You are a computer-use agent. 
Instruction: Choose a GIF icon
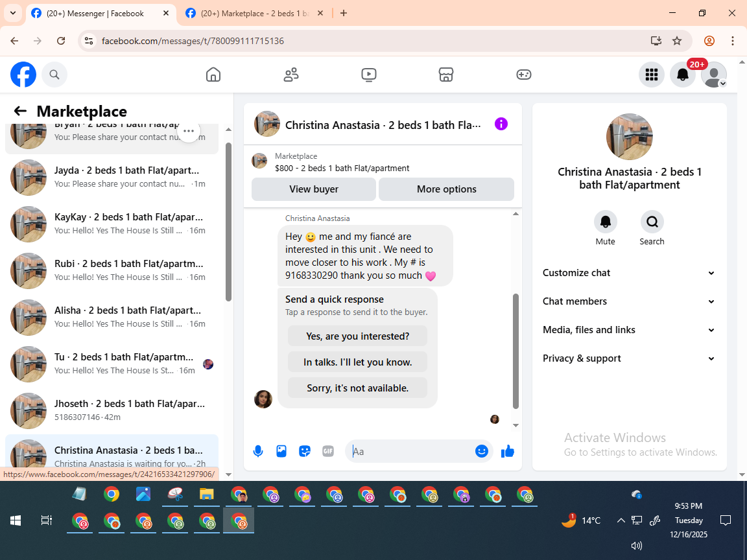(327, 451)
